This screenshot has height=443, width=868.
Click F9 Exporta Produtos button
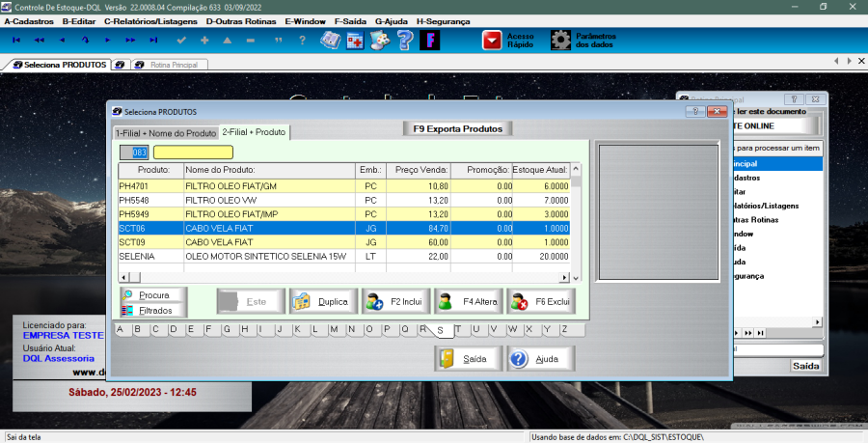457,128
